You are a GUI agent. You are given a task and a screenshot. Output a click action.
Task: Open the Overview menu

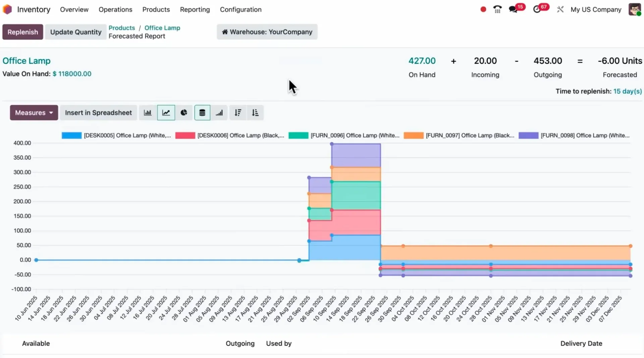[x=74, y=9]
